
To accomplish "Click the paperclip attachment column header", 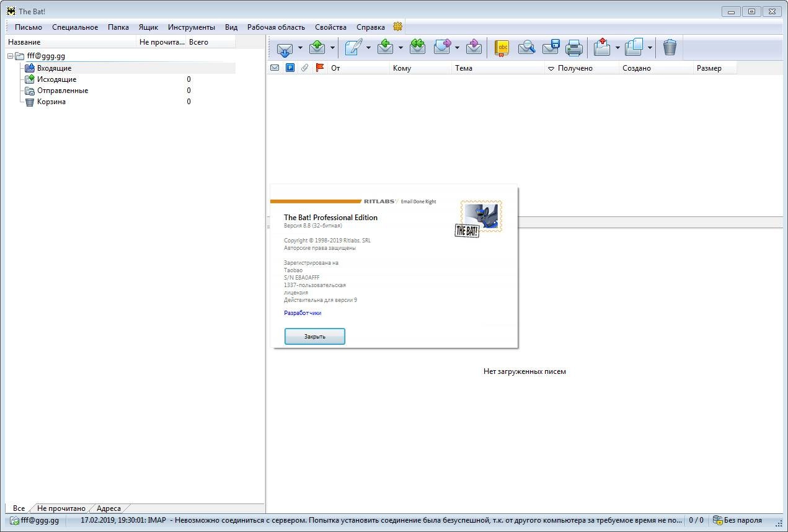I will [x=304, y=68].
